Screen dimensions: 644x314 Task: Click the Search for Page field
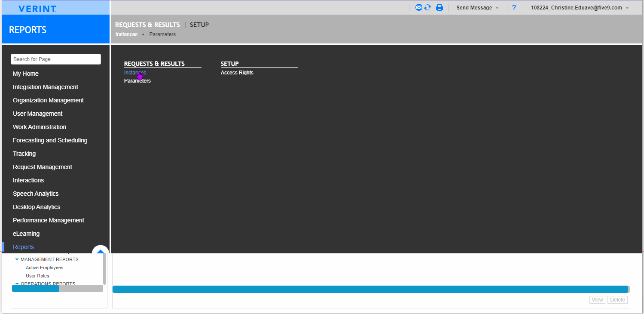(x=56, y=59)
